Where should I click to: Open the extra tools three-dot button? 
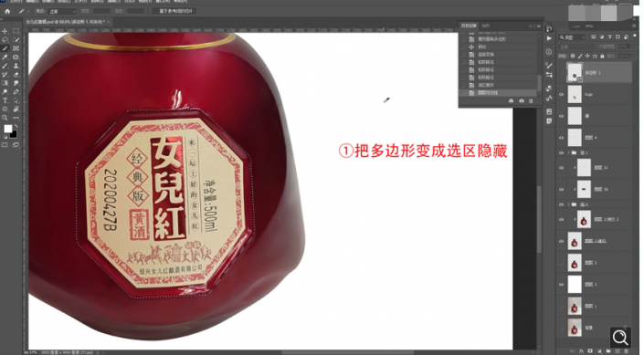click(16, 118)
